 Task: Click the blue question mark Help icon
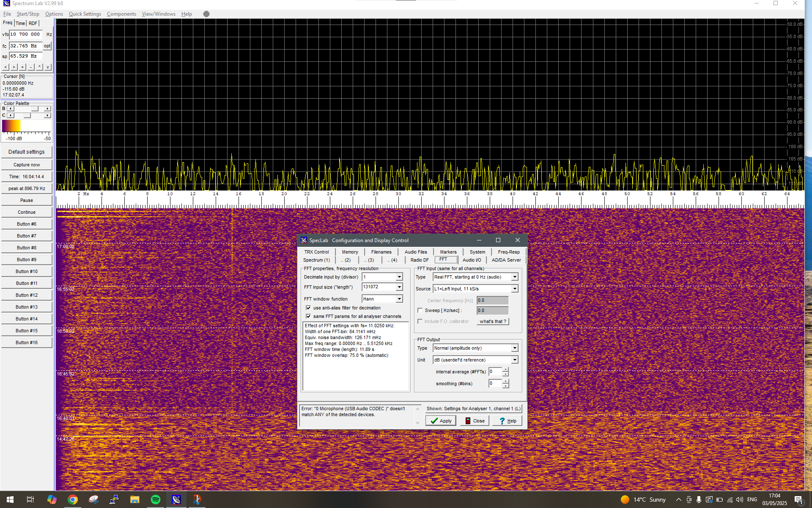[x=502, y=421]
